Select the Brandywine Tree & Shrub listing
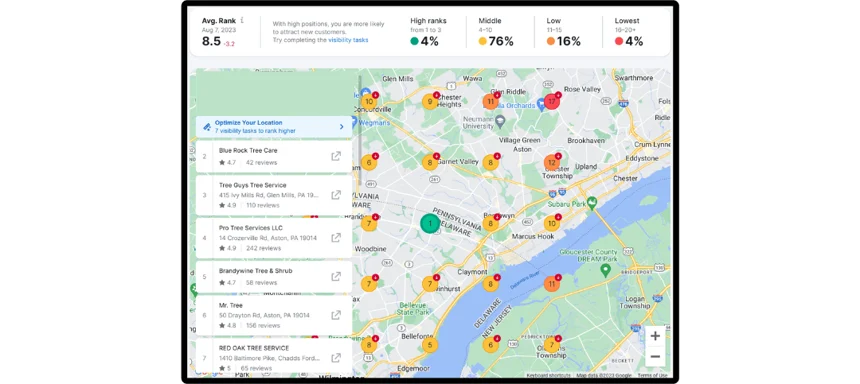860x384 pixels. 274,277
